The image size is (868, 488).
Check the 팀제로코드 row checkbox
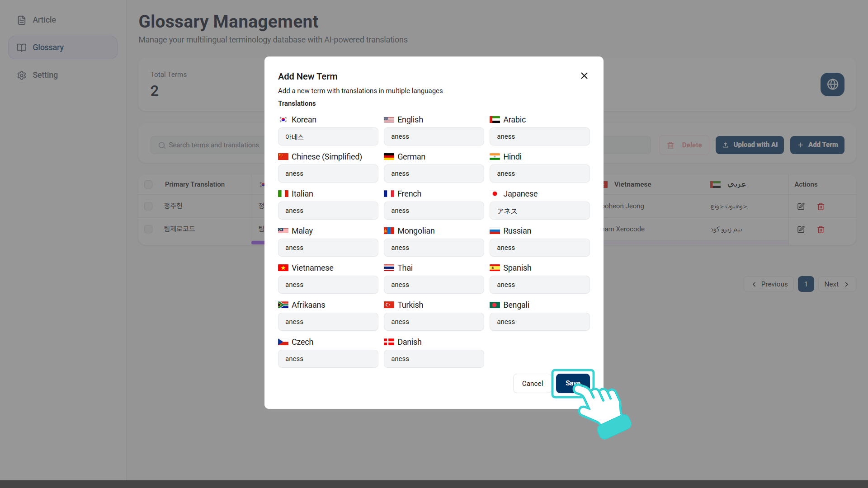tap(148, 229)
